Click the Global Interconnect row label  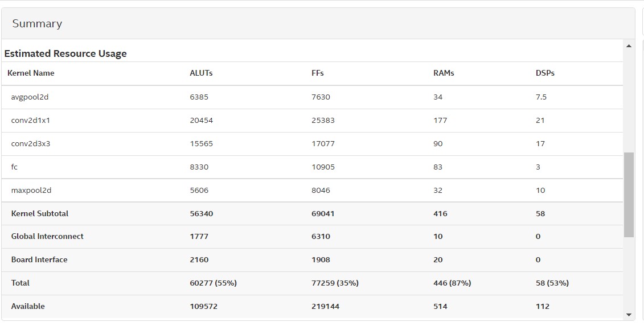pos(47,237)
